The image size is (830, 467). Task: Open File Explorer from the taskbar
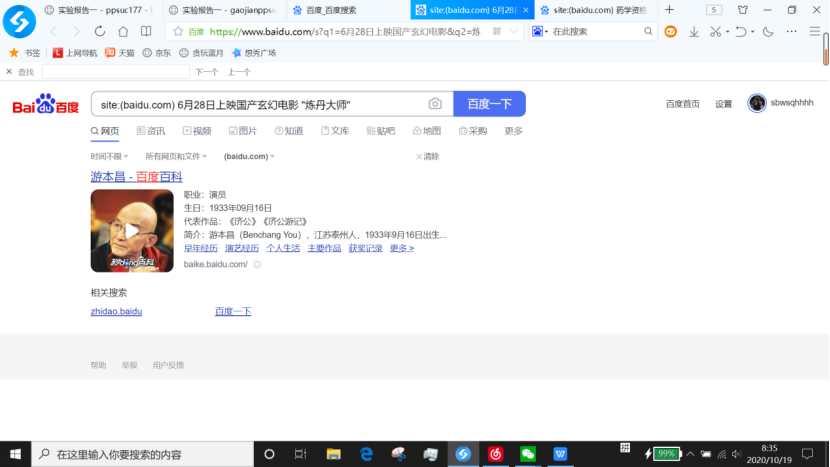pyautogui.click(x=333, y=454)
